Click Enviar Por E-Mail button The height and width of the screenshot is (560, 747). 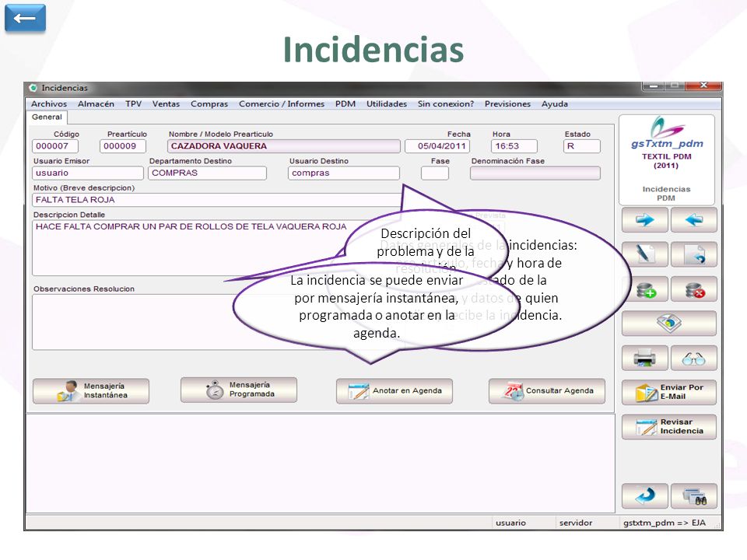pos(669,392)
